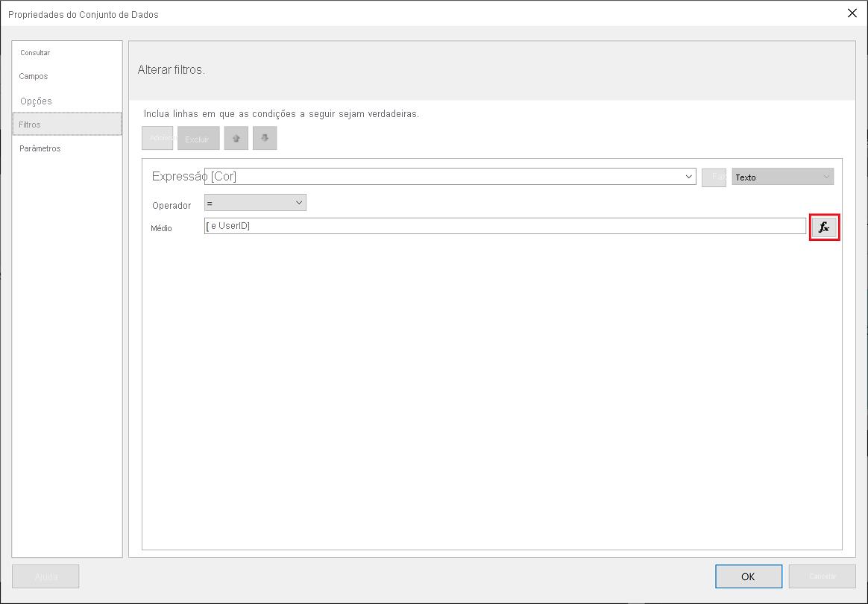Move the filter condition down
Image resolution: width=868 pixels, height=604 pixels.
pos(265,138)
